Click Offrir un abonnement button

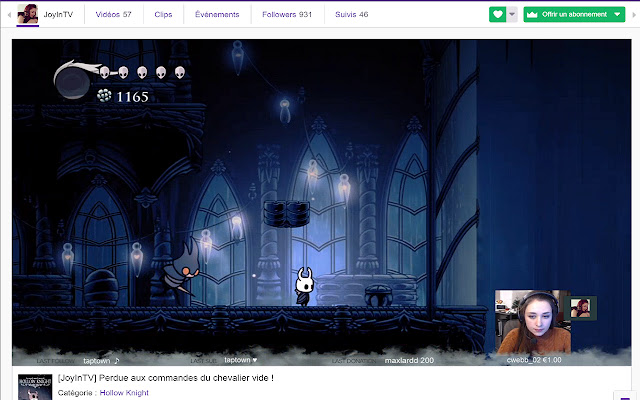[574, 14]
